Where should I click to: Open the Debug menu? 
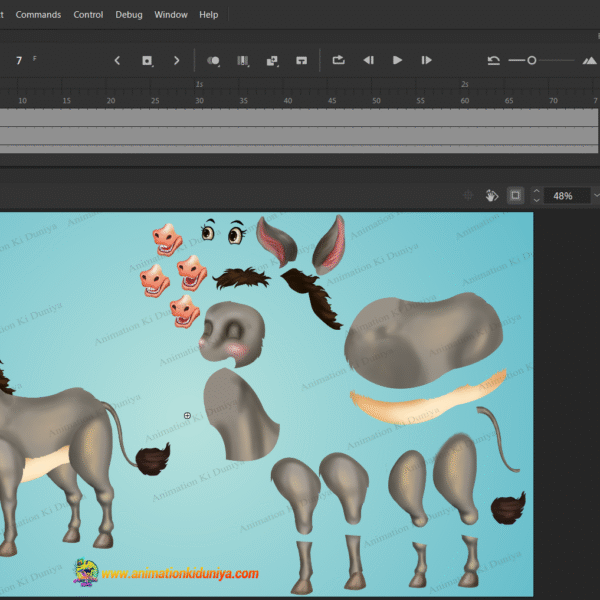(129, 15)
